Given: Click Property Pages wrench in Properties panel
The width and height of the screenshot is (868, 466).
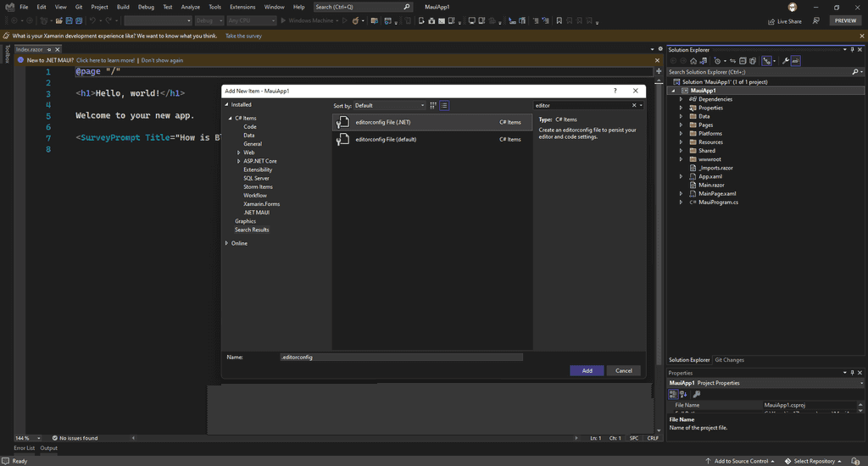Looking at the screenshot, I should [697, 394].
